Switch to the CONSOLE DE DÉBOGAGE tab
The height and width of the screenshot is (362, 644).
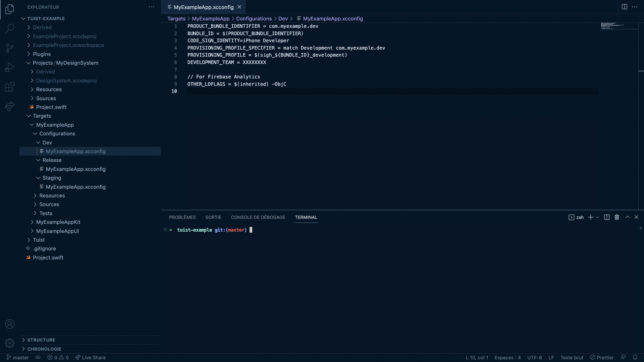[x=258, y=217]
